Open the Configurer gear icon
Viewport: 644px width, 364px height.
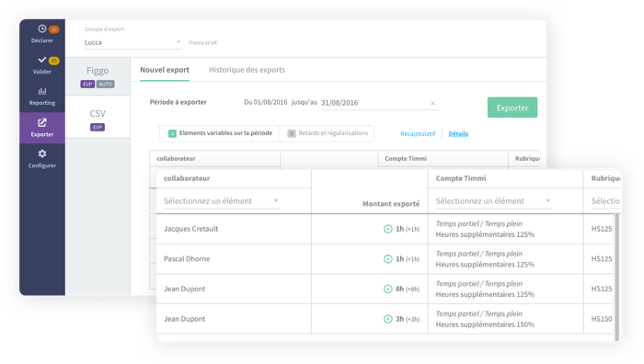(42, 154)
